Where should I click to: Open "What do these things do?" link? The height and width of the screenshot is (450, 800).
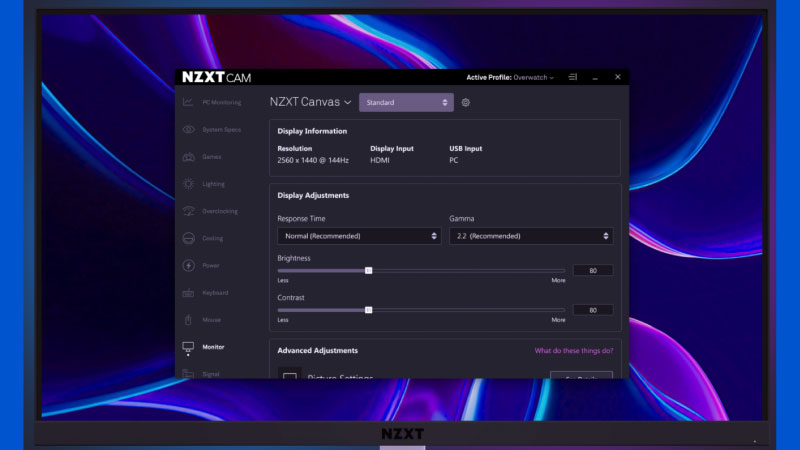574,351
